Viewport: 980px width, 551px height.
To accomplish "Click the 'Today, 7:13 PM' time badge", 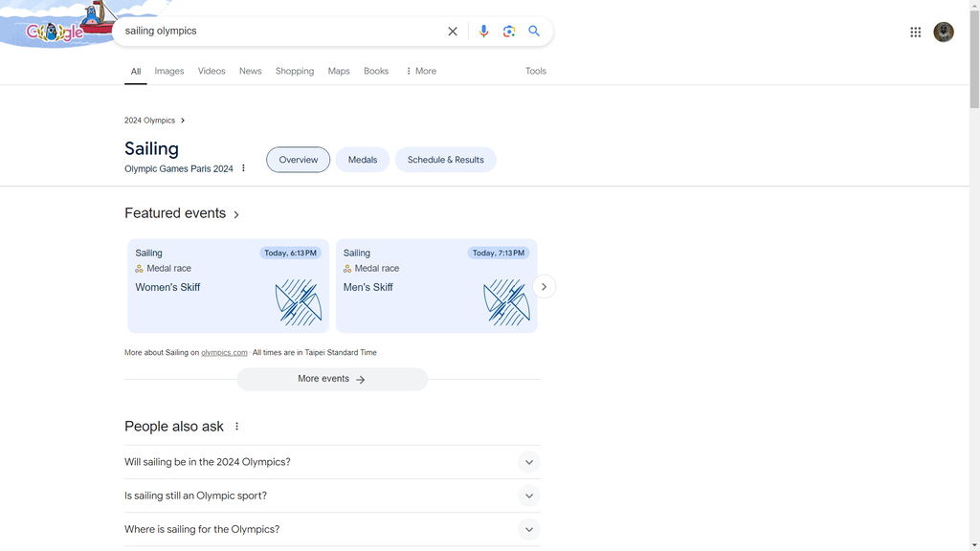I will 498,253.
